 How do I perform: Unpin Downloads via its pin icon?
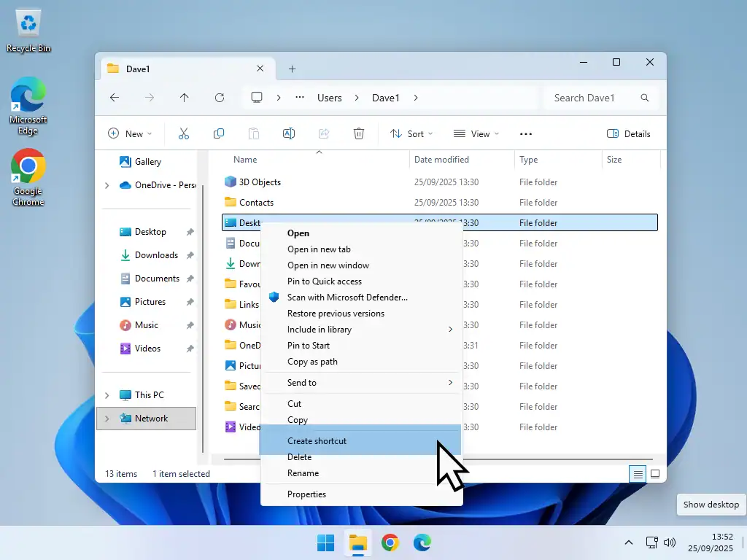(190, 255)
